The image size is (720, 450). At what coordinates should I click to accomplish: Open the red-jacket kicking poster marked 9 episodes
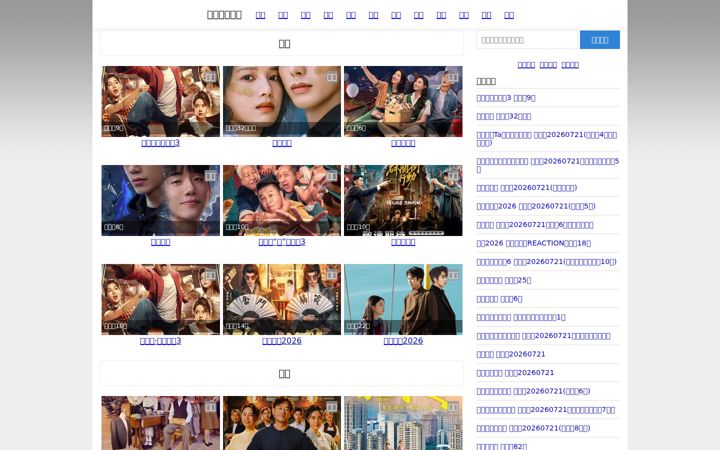click(161, 101)
